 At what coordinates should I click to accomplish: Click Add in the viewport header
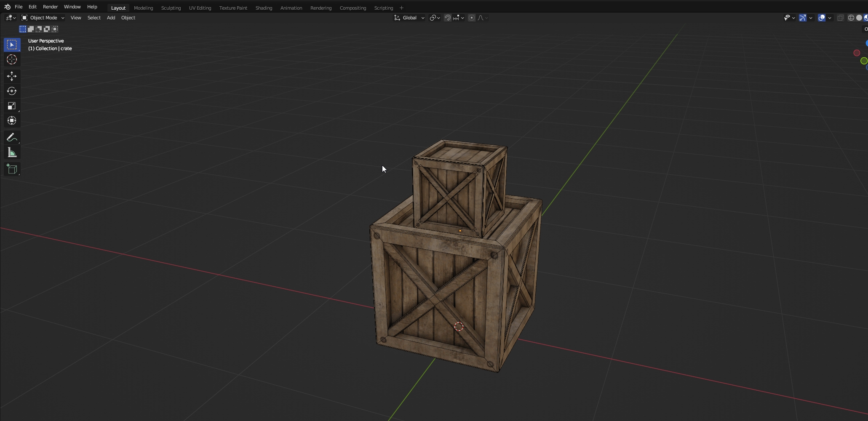pos(111,18)
